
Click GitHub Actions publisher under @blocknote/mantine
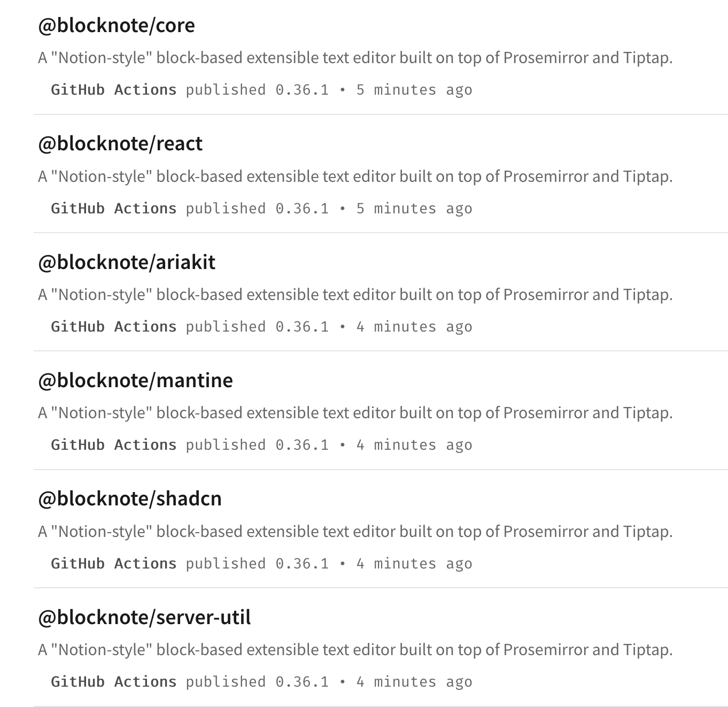[x=113, y=445]
